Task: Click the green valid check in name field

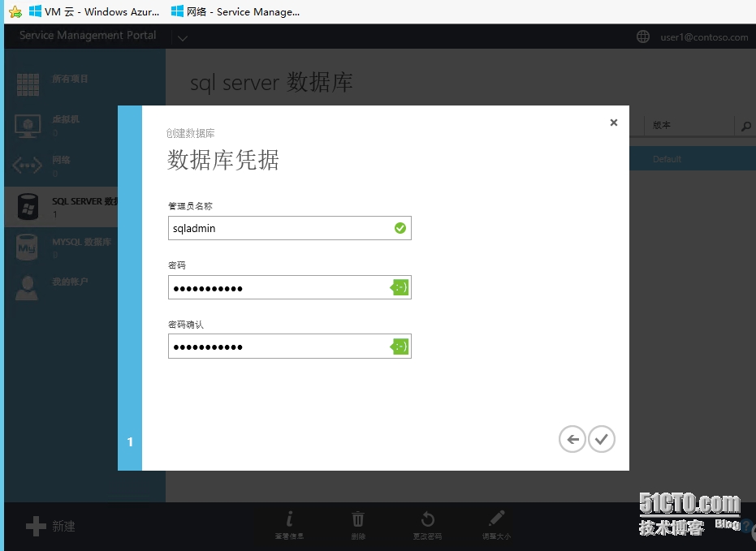Action: [x=400, y=228]
